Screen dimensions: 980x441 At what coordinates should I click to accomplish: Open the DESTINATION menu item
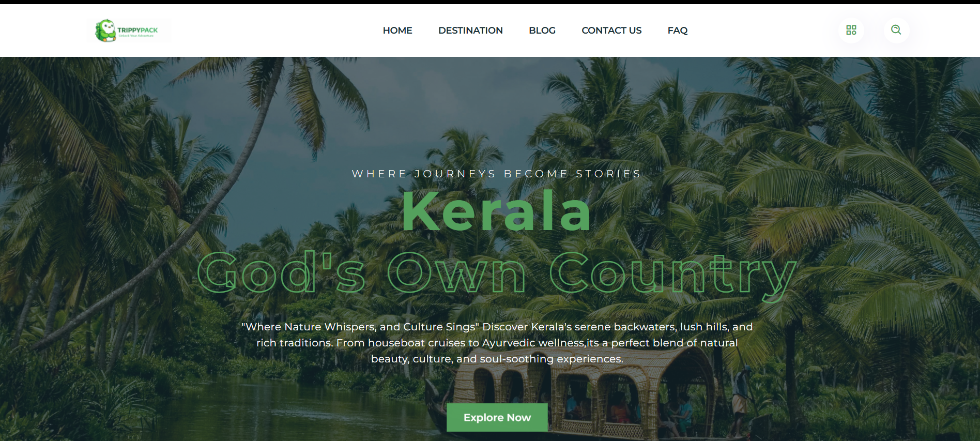[470, 31]
